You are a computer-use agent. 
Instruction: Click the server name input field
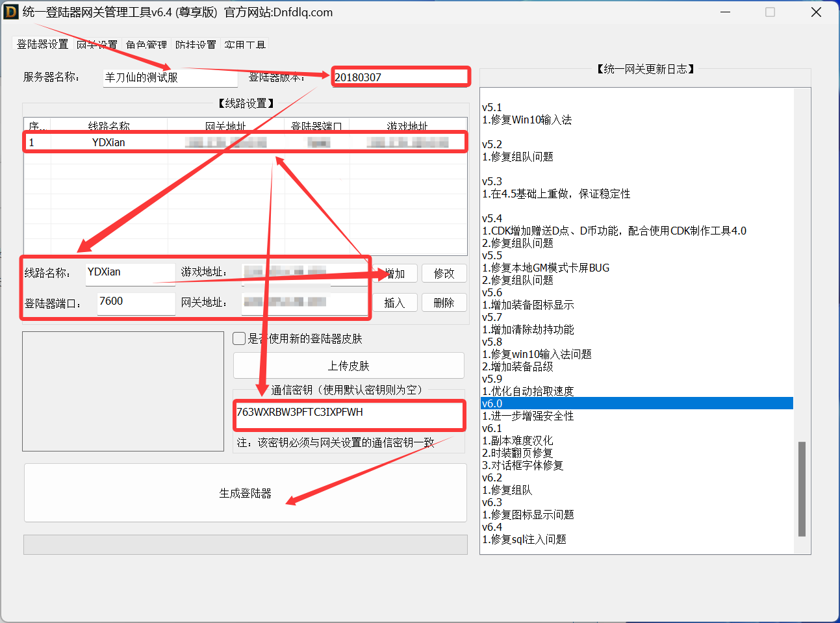pyautogui.click(x=170, y=77)
